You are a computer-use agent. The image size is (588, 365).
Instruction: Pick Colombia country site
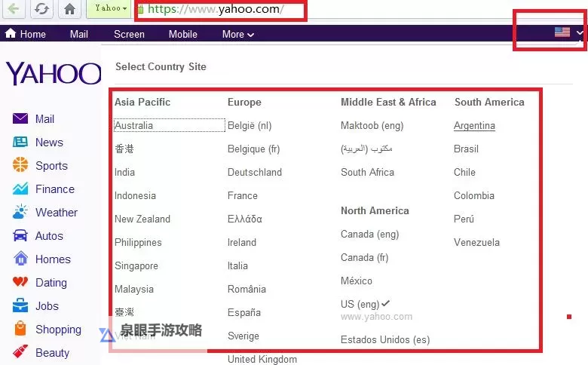(473, 195)
